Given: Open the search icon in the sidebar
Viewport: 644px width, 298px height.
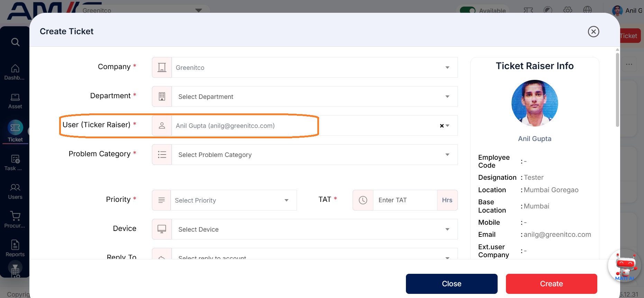Looking at the screenshot, I should (15, 42).
